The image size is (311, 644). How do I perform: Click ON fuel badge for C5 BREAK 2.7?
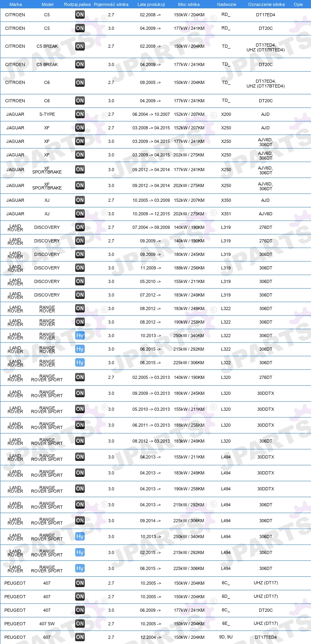click(80, 46)
